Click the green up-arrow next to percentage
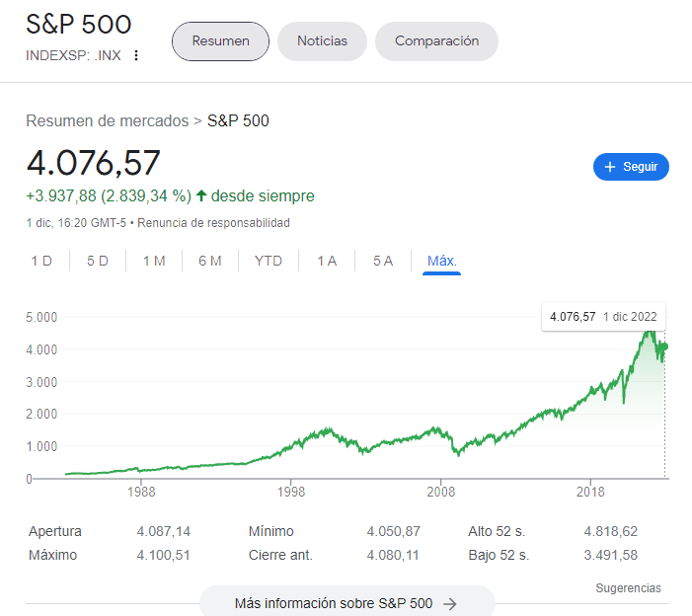This screenshot has height=616, width=692. (x=201, y=195)
